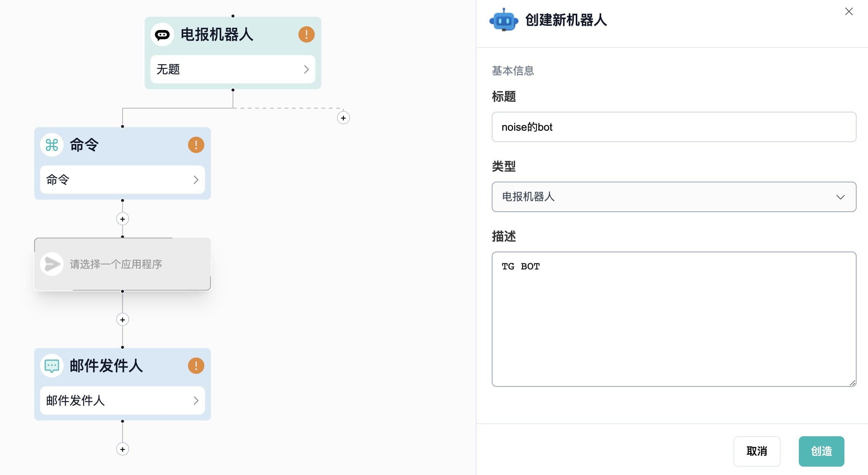
Task: Click the warning badge on 电报机器人 node
Action: click(x=306, y=35)
